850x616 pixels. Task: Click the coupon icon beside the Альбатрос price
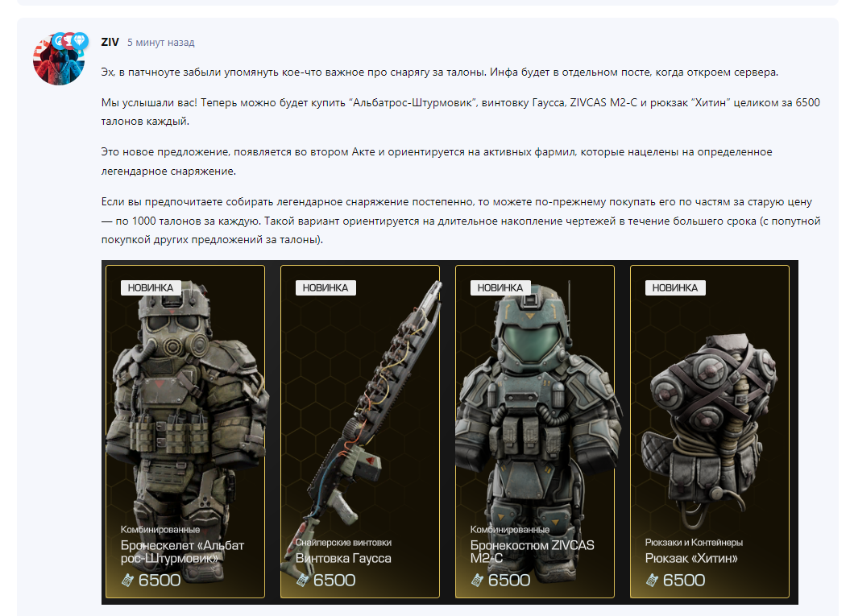(127, 581)
